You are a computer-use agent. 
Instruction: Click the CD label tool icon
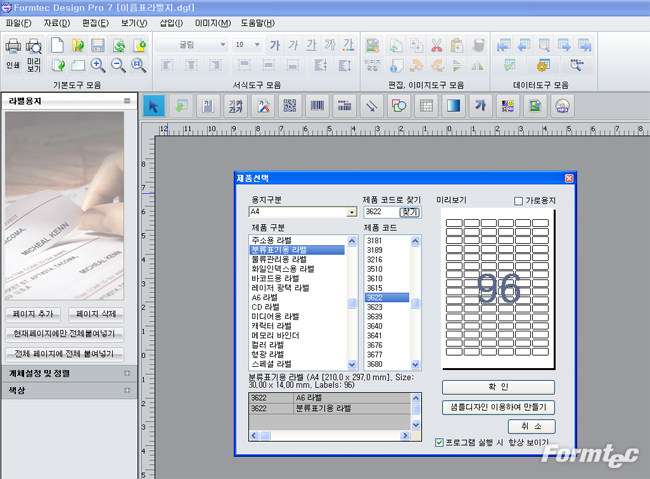[x=562, y=106]
